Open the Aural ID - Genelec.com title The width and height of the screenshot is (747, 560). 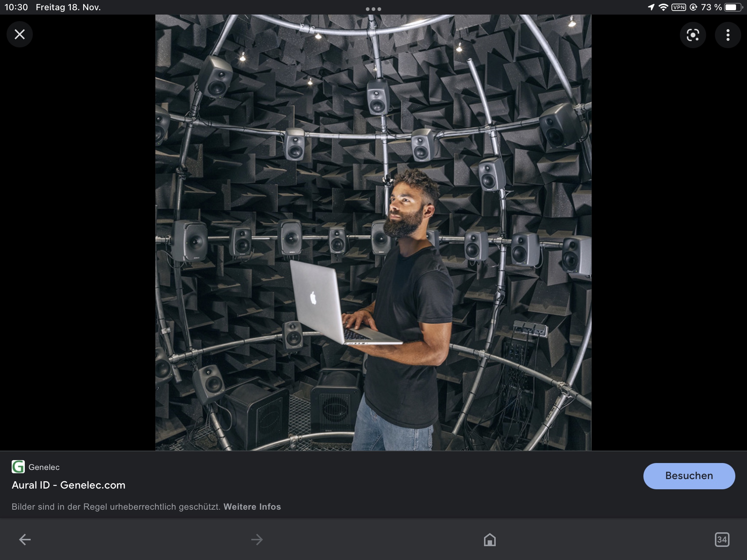[x=69, y=485]
